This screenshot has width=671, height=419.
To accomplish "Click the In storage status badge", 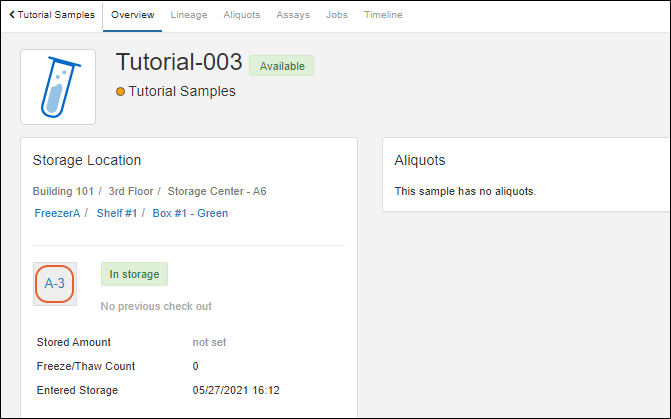I will 134,274.
